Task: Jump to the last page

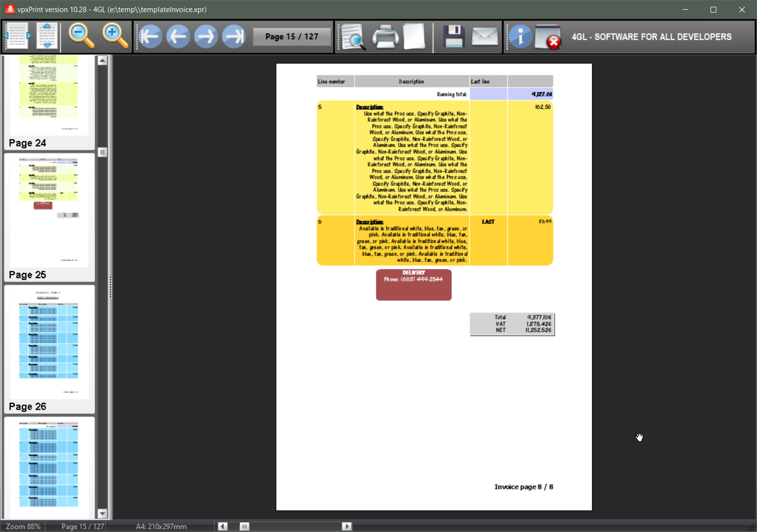Action: click(x=234, y=36)
